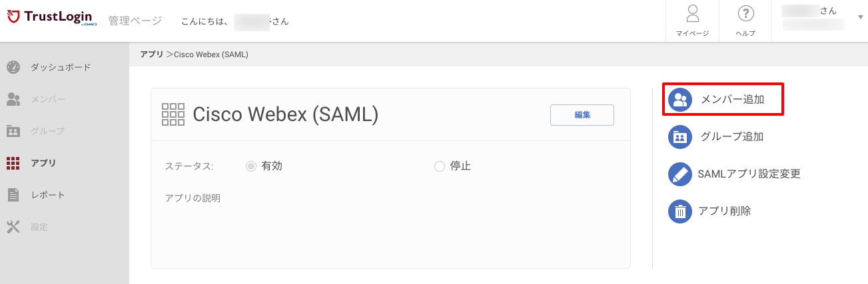Click the メンバー追加 people icon
This screenshot has width=868, height=284.
pyautogui.click(x=680, y=100)
